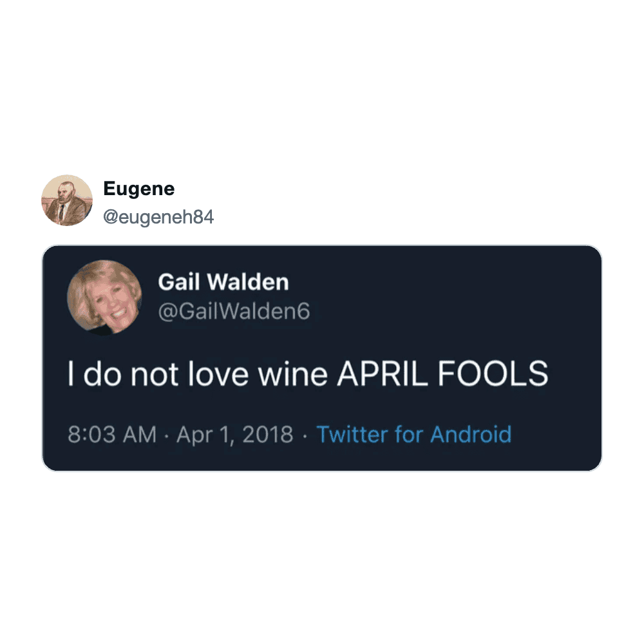Follow the Twitter for Android link
Image resolution: width=644 pixels, height=644 pixels.
coord(414,434)
